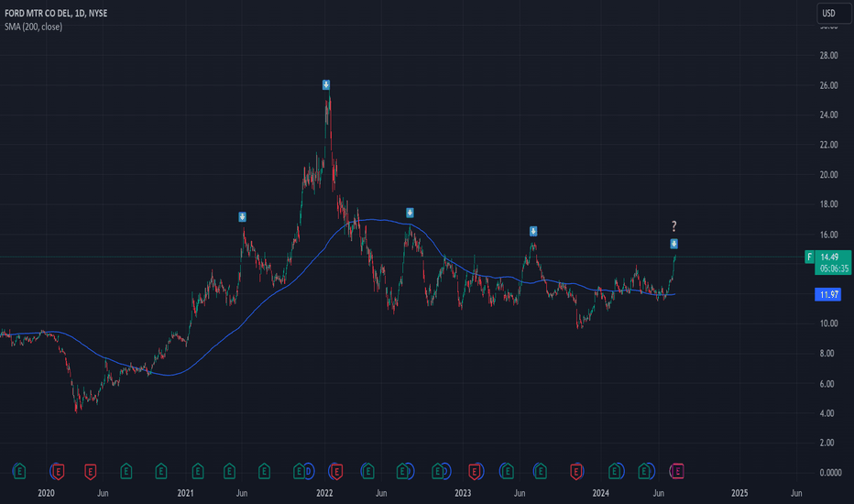This screenshot has height=504, width=854.
Task: Open the green earnings marker just before Jun 2024
Action: click(x=644, y=471)
